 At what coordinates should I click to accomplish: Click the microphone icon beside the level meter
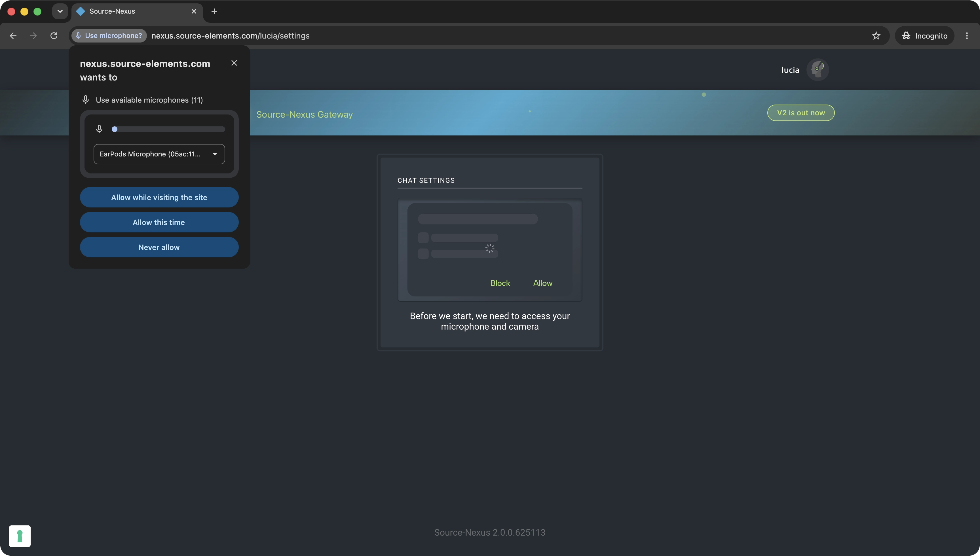pos(99,129)
